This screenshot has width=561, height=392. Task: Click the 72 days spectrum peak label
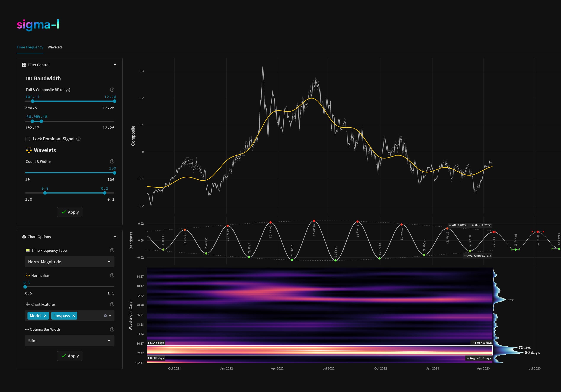[x=525, y=347]
